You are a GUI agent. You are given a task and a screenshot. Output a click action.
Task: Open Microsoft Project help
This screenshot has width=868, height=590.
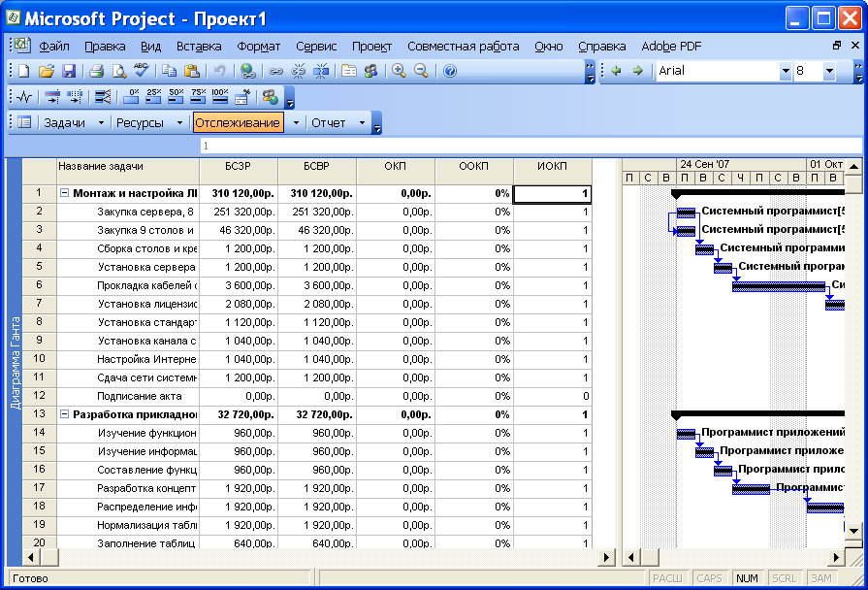(450, 71)
